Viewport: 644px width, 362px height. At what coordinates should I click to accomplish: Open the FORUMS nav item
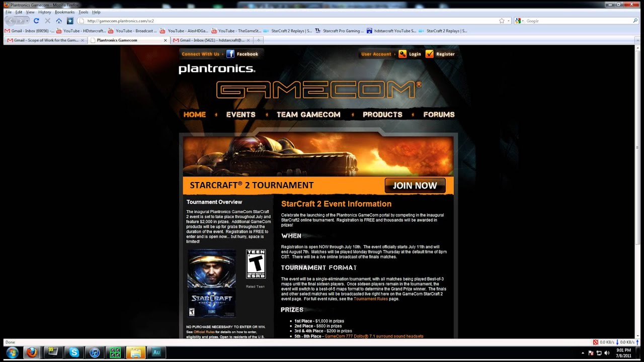click(439, 115)
